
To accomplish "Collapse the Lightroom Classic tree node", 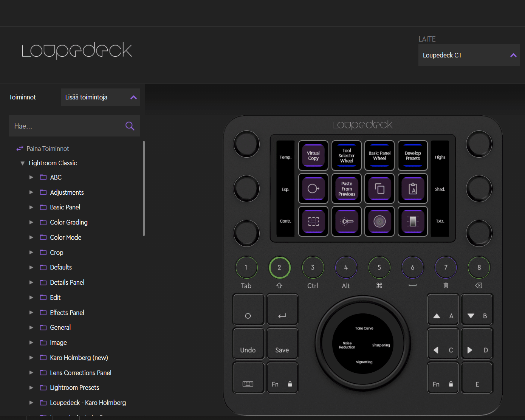I will click(x=23, y=163).
